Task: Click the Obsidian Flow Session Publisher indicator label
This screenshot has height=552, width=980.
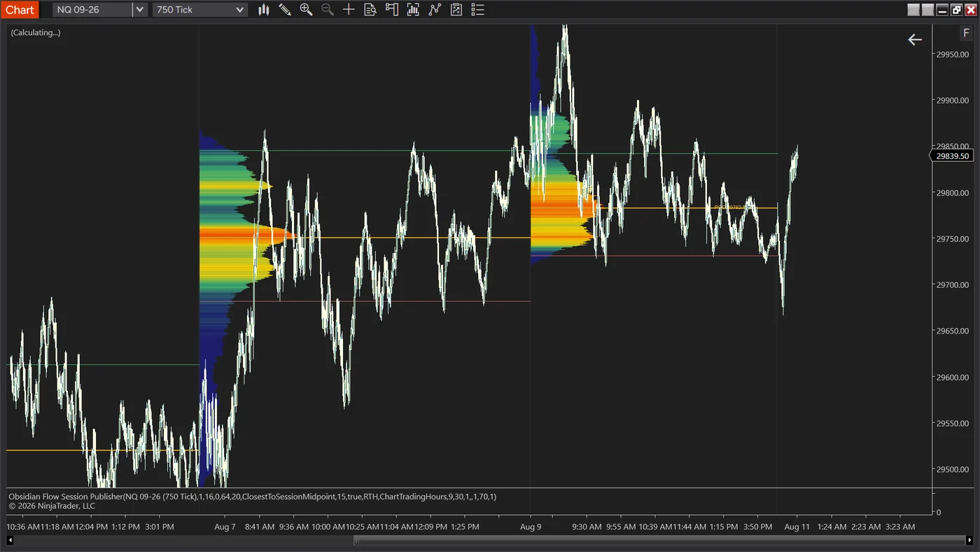Action: click(x=253, y=496)
